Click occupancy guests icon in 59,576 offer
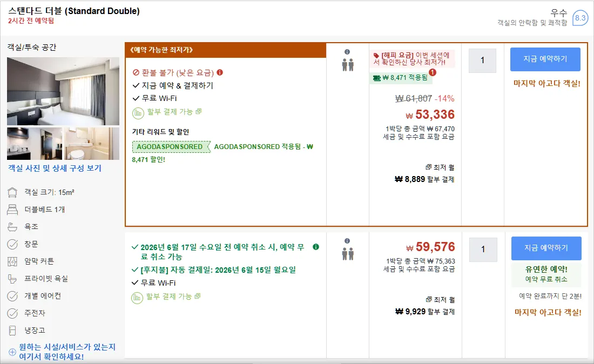The height and width of the screenshot is (364, 594). [348, 254]
